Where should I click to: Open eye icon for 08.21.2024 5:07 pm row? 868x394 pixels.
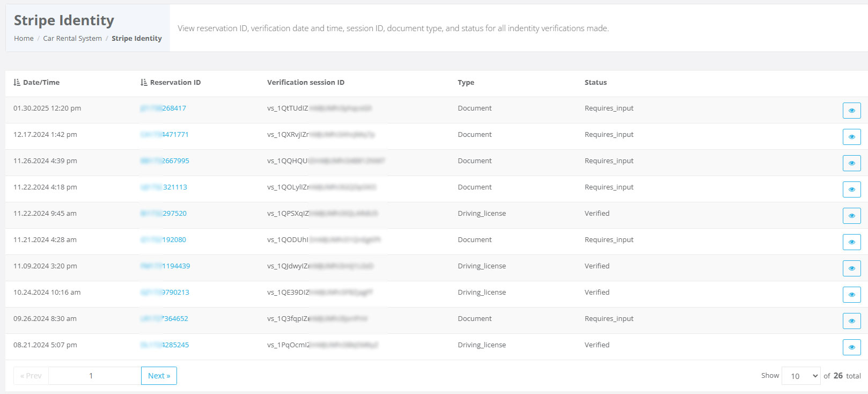pyautogui.click(x=851, y=347)
